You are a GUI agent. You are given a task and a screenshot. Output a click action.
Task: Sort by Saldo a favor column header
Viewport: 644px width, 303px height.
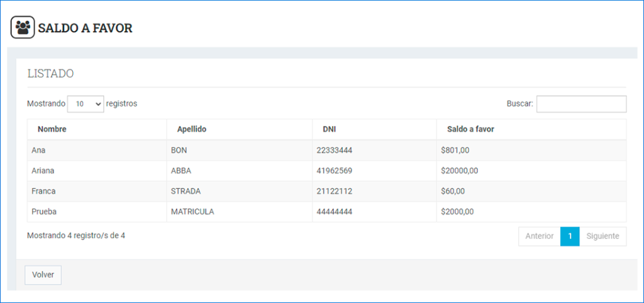coord(470,129)
